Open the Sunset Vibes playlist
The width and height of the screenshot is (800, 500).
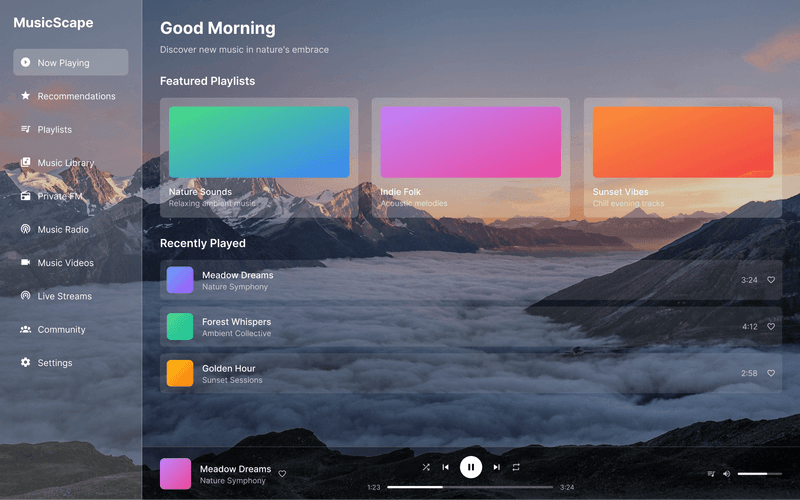[x=683, y=157]
